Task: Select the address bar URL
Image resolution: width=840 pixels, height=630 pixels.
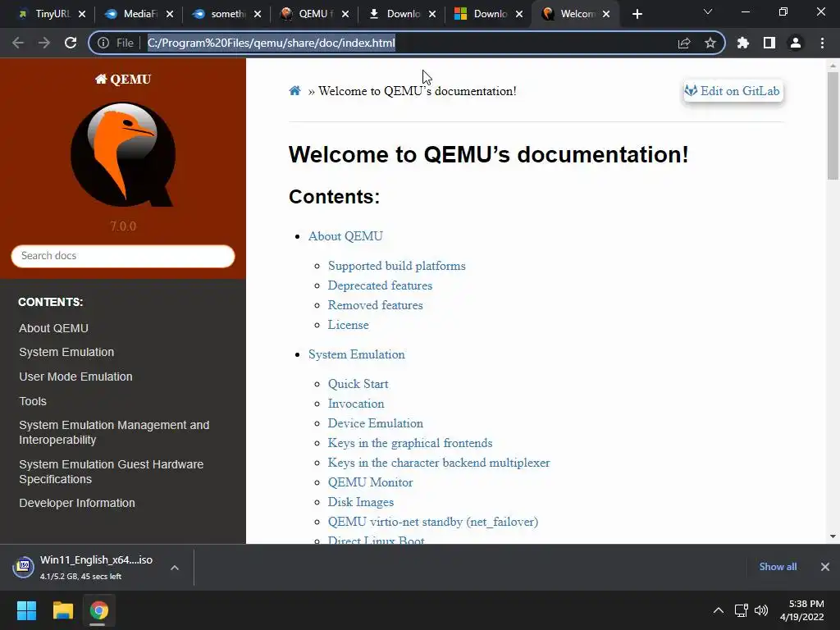Action: (x=271, y=43)
